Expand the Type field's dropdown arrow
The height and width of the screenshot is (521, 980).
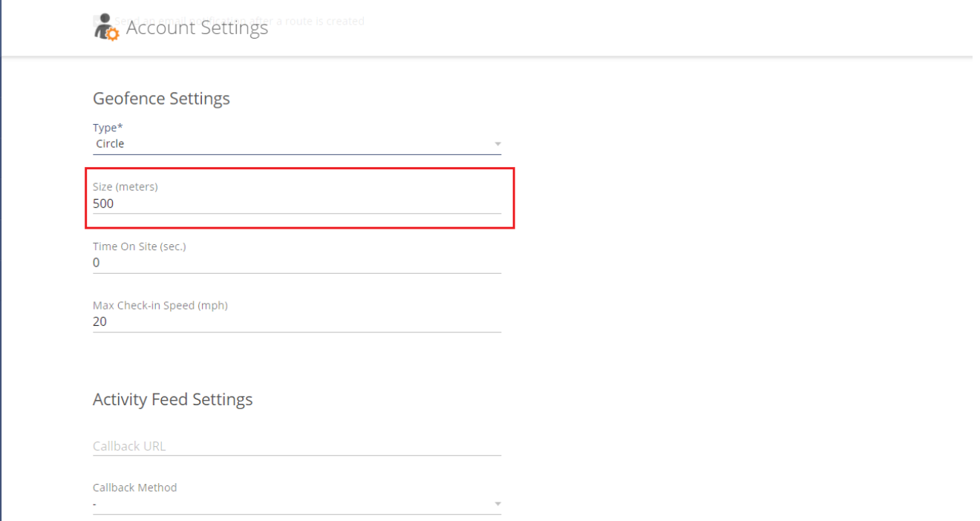coord(497,144)
